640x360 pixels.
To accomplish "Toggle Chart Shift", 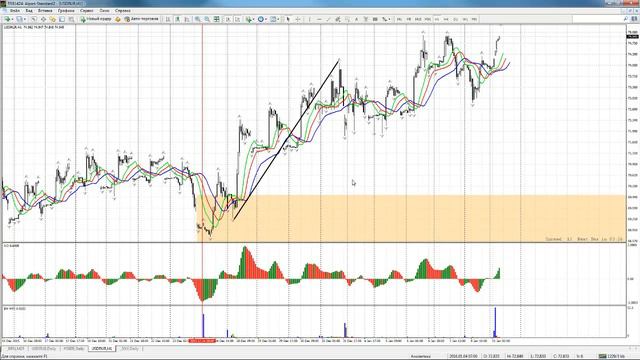I will (238, 19).
